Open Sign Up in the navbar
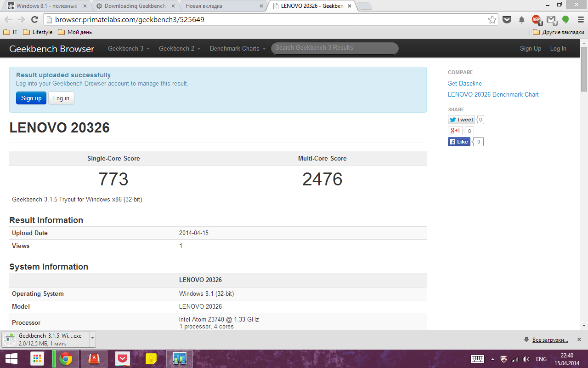Viewport: 588px width, 368px height. click(531, 48)
